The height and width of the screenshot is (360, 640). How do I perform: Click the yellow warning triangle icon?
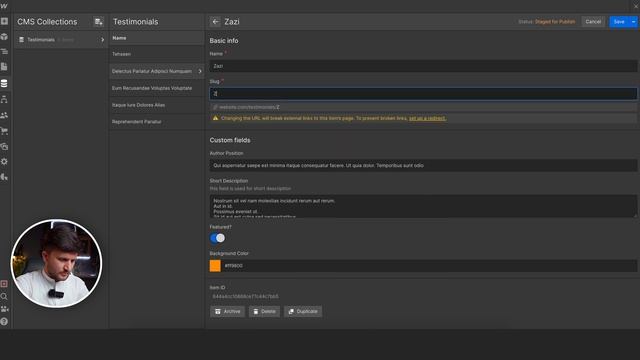pos(216,118)
